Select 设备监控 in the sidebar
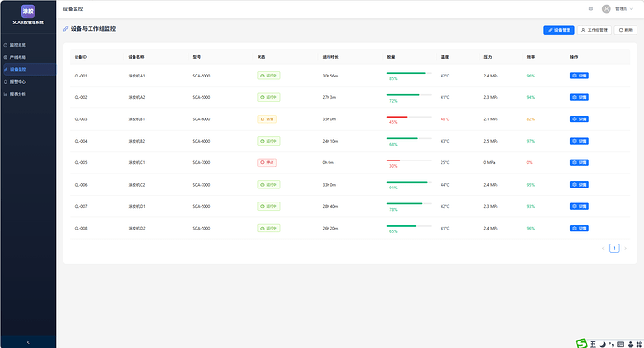This screenshot has height=348, width=644. pos(29,69)
